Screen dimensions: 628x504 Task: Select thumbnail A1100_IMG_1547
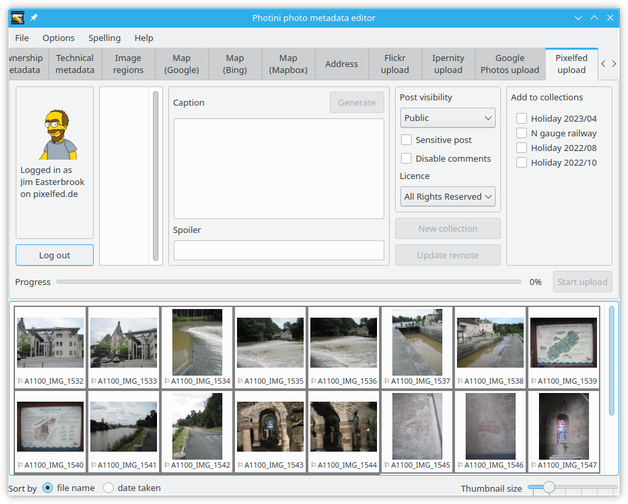click(564, 431)
